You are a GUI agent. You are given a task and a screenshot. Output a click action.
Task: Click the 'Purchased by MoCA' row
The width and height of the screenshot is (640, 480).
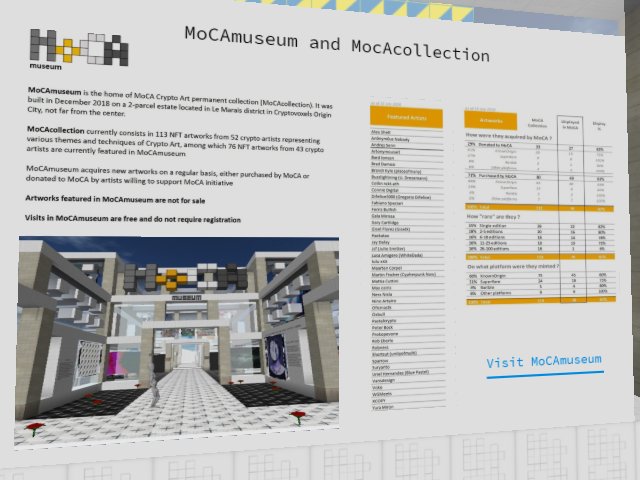(539, 177)
